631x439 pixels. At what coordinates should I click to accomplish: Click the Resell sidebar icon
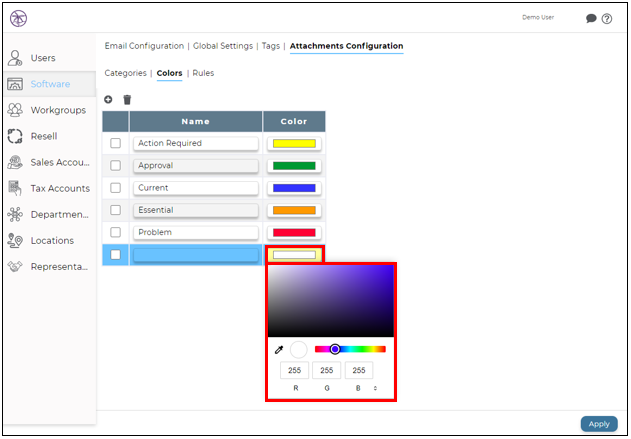click(15, 136)
